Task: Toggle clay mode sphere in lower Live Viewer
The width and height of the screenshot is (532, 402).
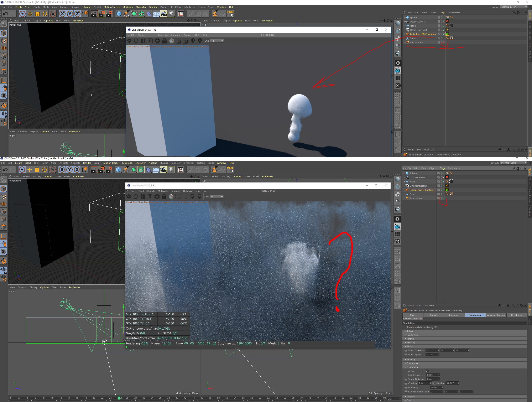Action: point(171,197)
